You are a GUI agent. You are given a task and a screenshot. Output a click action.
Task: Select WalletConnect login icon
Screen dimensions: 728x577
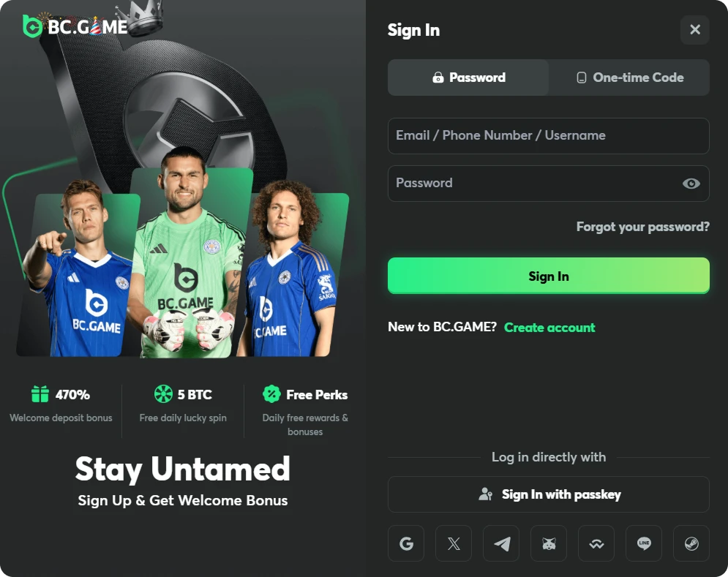tap(596, 543)
